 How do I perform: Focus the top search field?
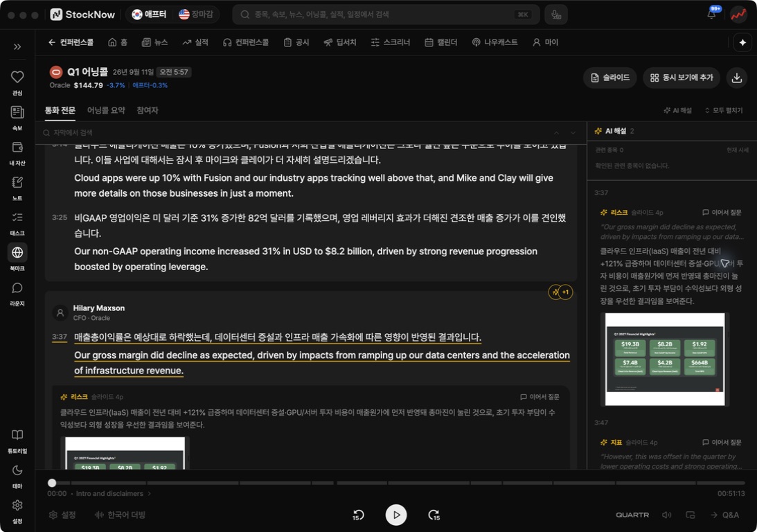tap(386, 15)
